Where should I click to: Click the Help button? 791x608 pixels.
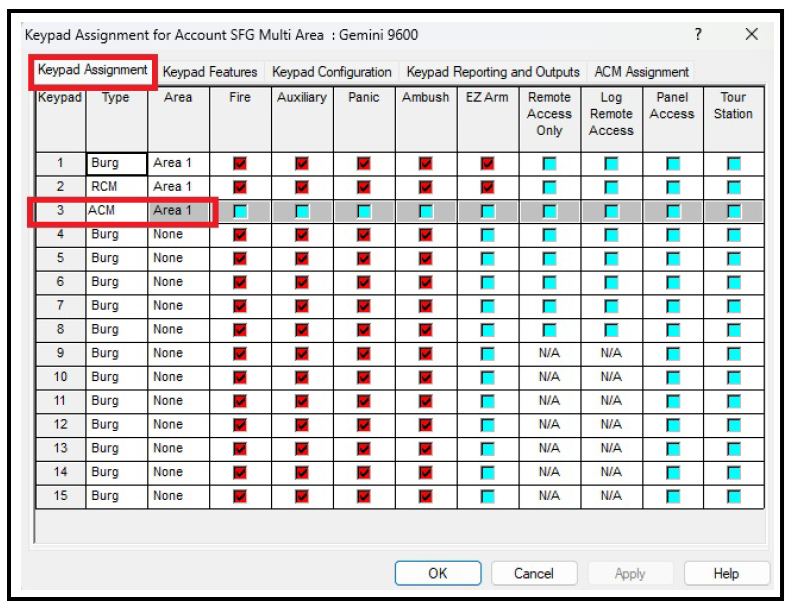pos(726,573)
